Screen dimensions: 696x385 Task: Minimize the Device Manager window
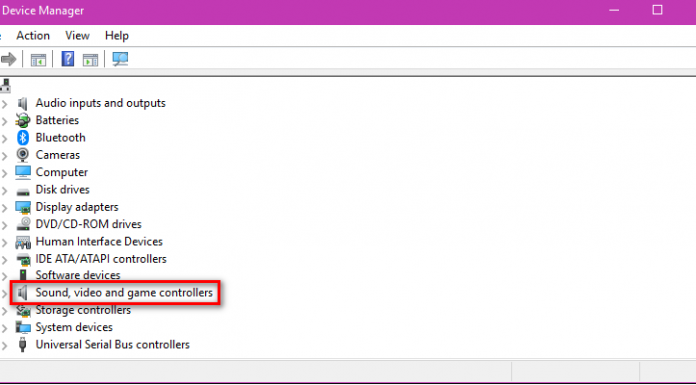pos(614,11)
